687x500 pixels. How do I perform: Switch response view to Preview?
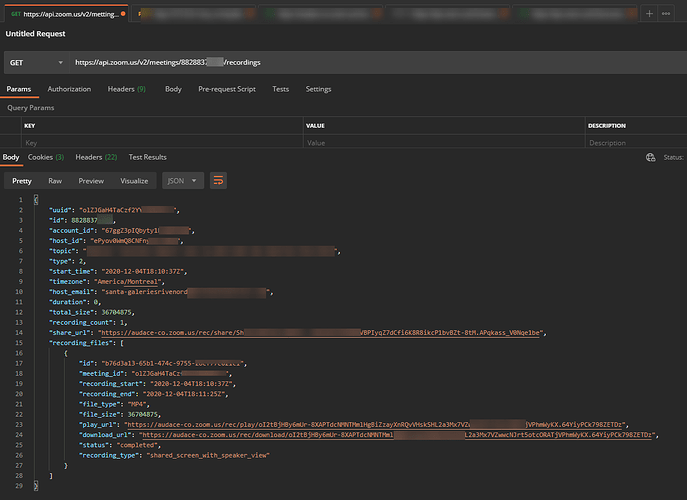pos(91,181)
